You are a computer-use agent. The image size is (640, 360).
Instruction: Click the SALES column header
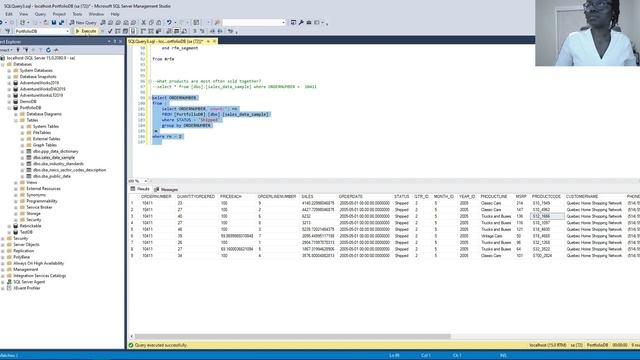click(x=307, y=196)
